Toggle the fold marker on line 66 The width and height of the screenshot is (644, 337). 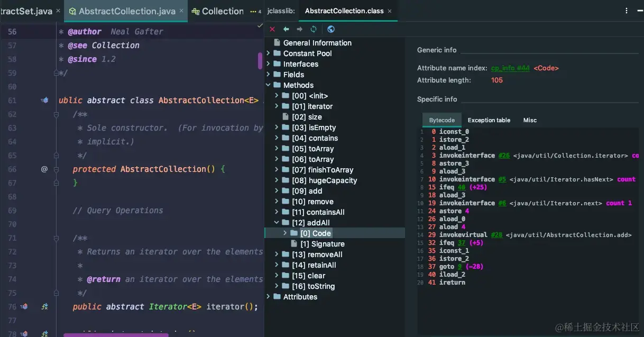click(x=57, y=169)
